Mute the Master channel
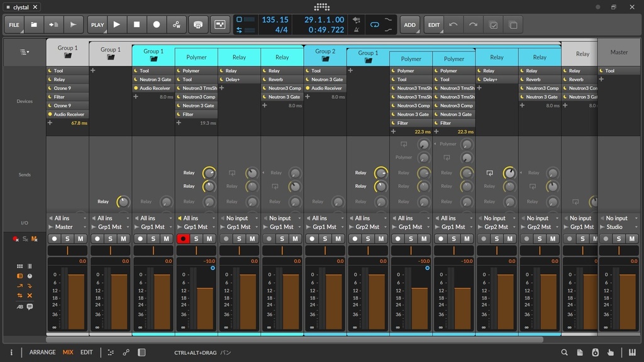This screenshot has height=362, width=644. click(631, 238)
